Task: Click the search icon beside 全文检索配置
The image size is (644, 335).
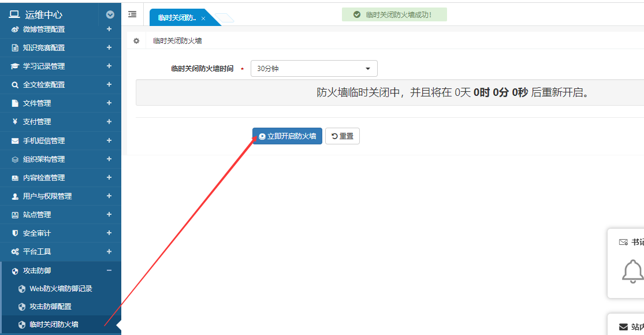Action: pyautogui.click(x=15, y=85)
